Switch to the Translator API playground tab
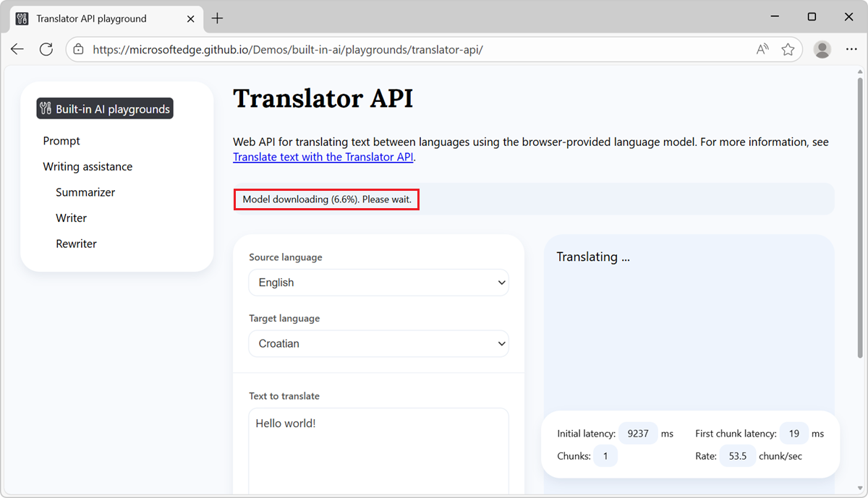This screenshot has height=498, width=868. point(101,19)
